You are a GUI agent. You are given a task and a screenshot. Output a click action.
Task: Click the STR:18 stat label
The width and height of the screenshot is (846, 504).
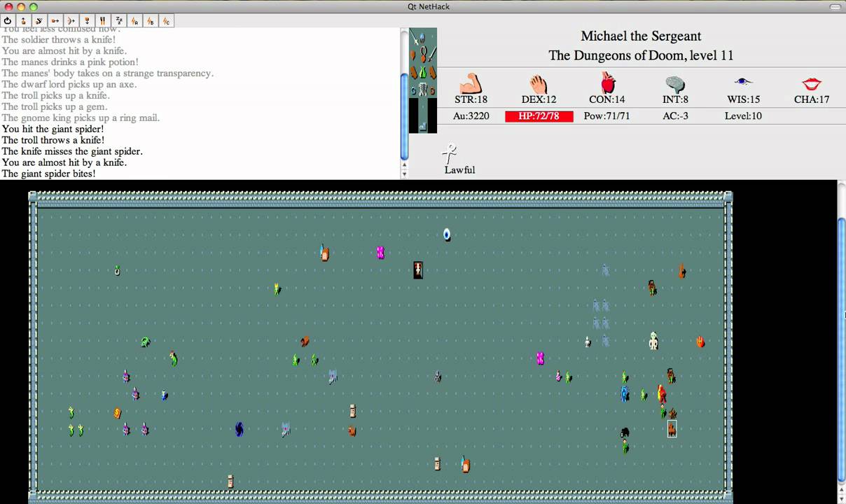tap(471, 100)
